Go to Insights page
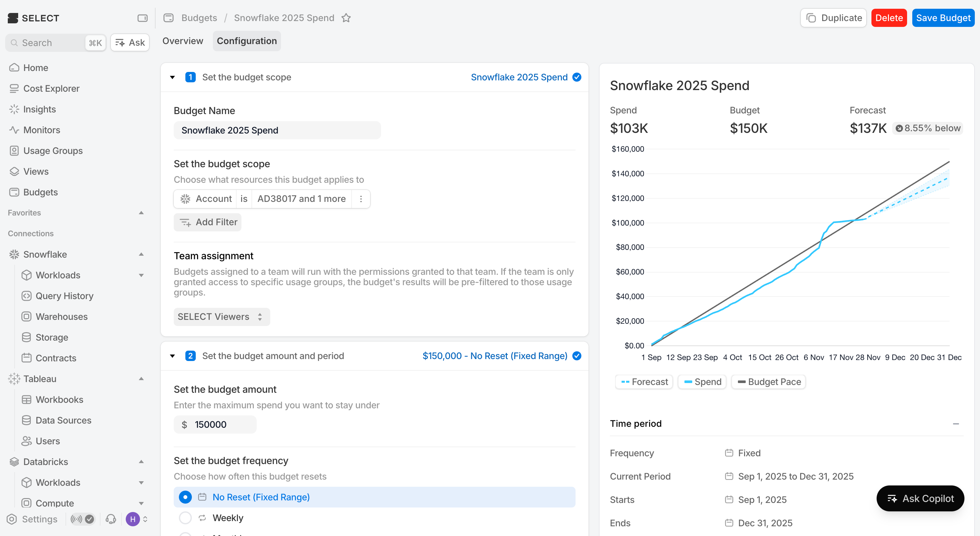Viewport: 980px width, 536px height. (x=40, y=109)
